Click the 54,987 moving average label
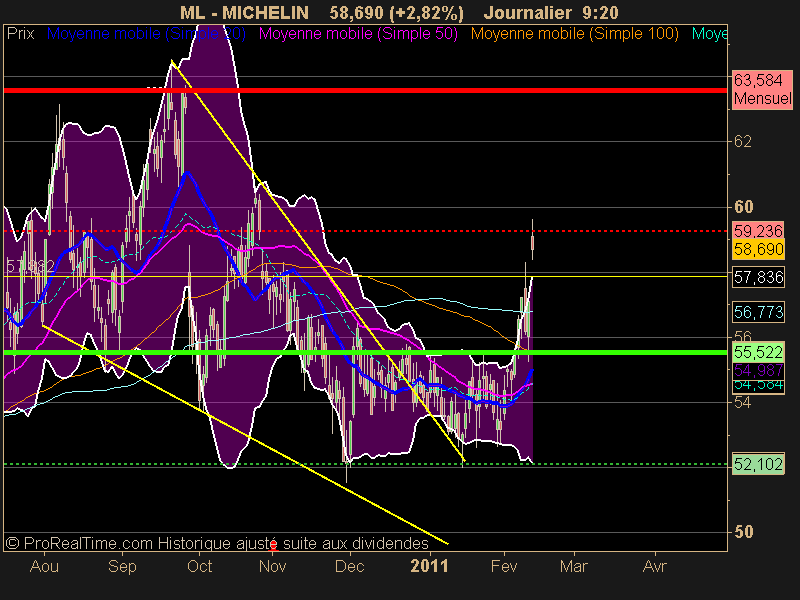The height and width of the screenshot is (600, 800). [x=758, y=370]
